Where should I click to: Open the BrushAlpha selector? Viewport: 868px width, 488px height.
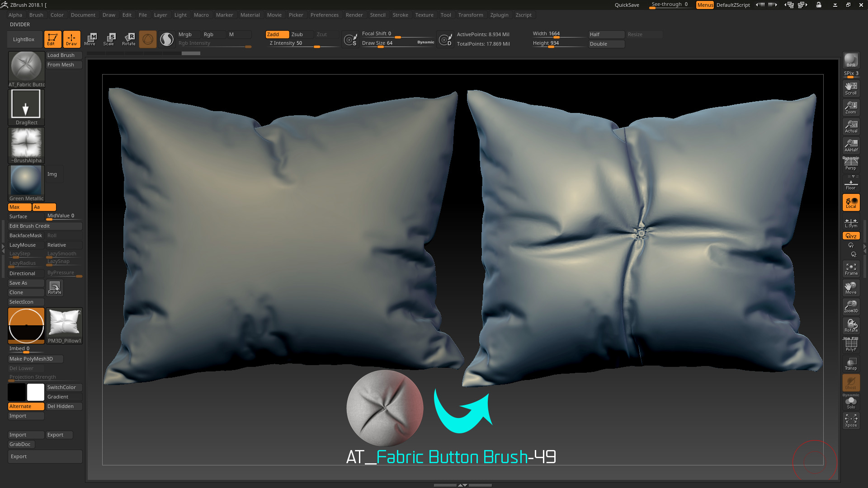(x=26, y=145)
